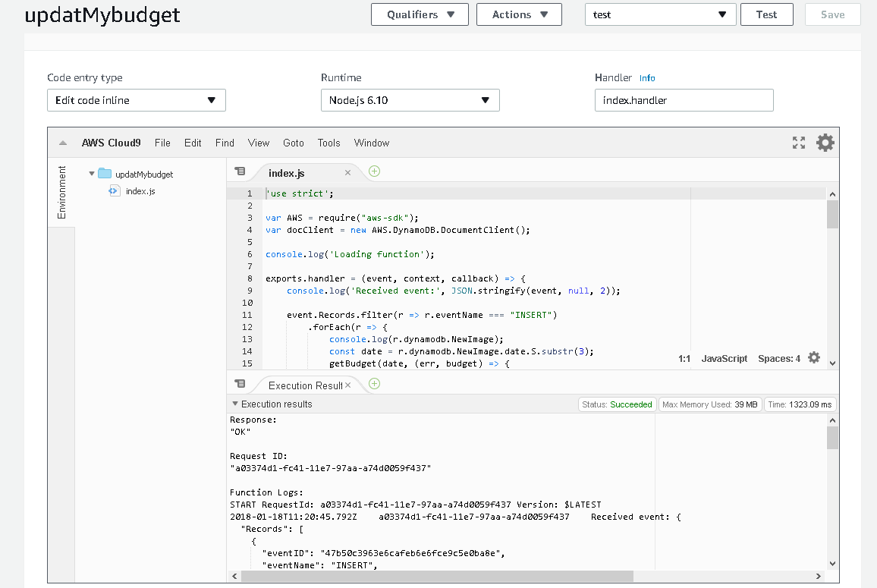Collapse the Cloud9 menu bar arrow
The width and height of the screenshot is (877, 588).
click(63, 143)
